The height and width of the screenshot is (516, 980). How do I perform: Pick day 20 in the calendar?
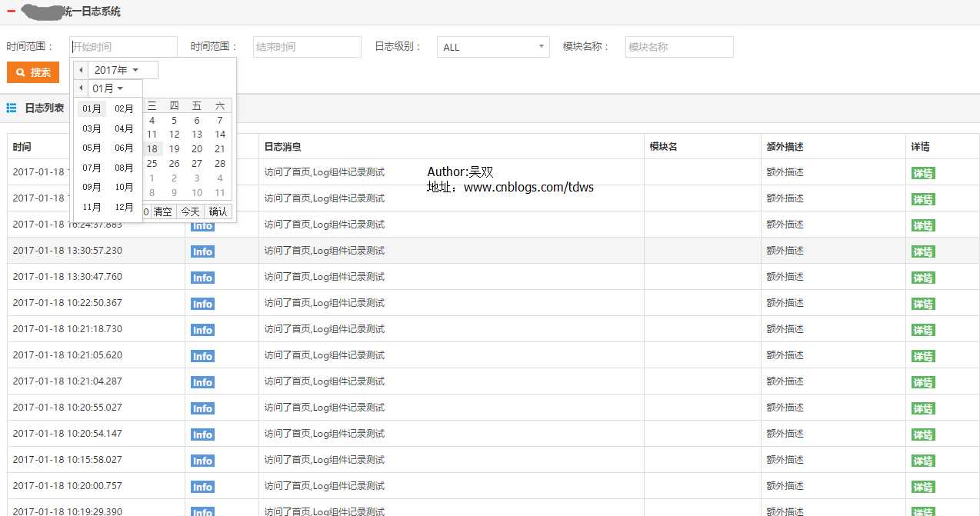tap(197, 149)
